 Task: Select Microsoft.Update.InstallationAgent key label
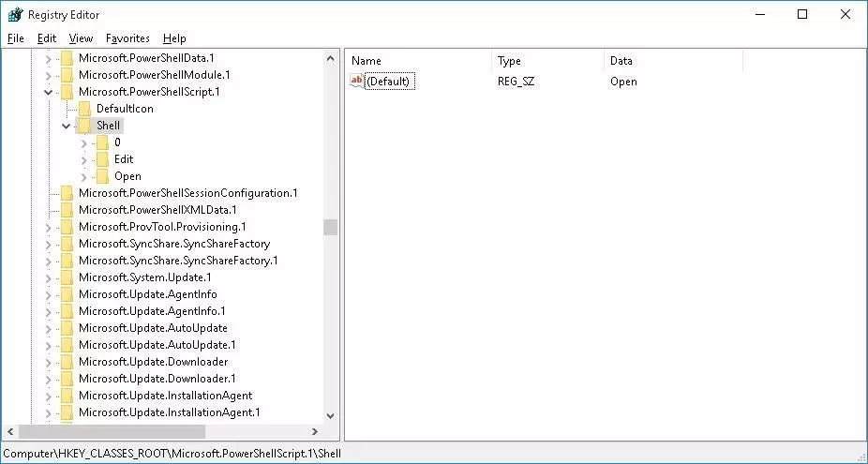[166, 396]
